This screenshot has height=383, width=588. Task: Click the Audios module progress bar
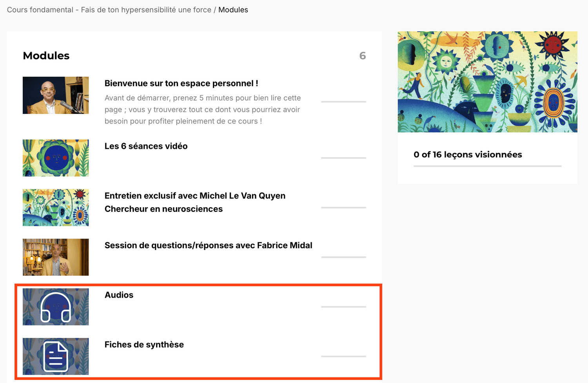coord(343,307)
